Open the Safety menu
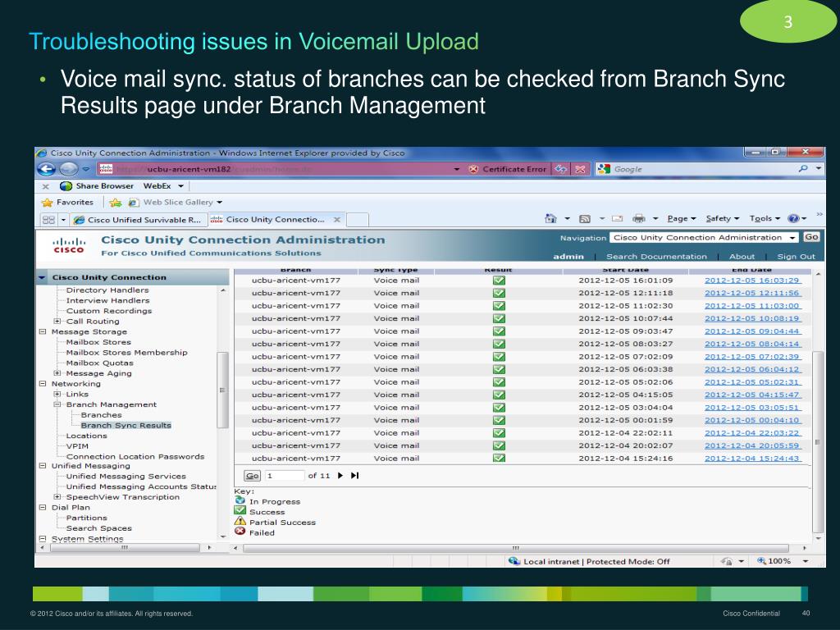The image size is (840, 630). pyautogui.click(x=722, y=218)
